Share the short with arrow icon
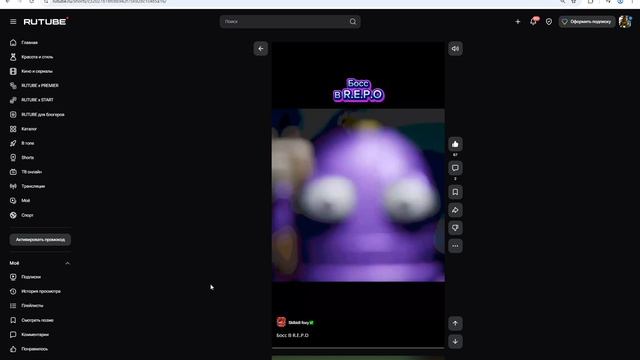640x360 pixels. tap(455, 210)
